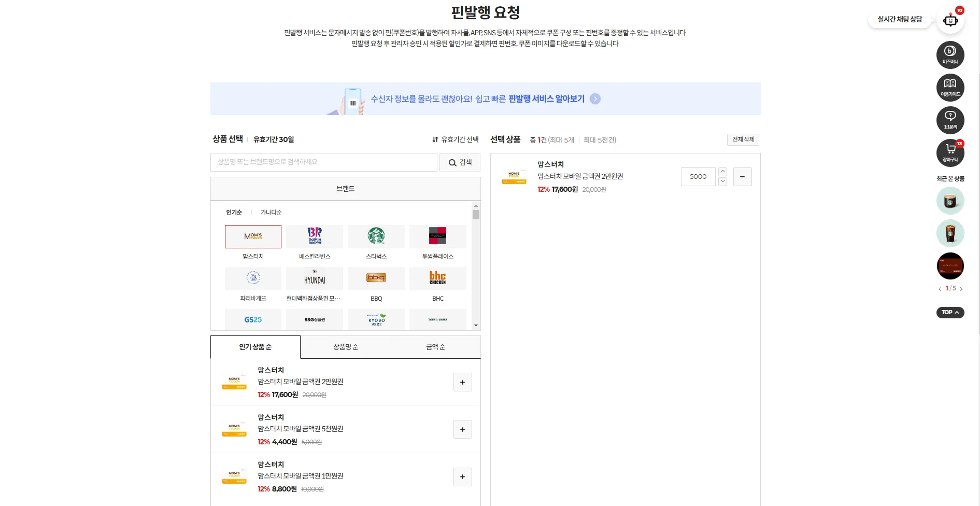Image resolution: width=980 pixels, height=506 pixels.
Task: Switch to the 금액 순 tab
Action: 435,347
